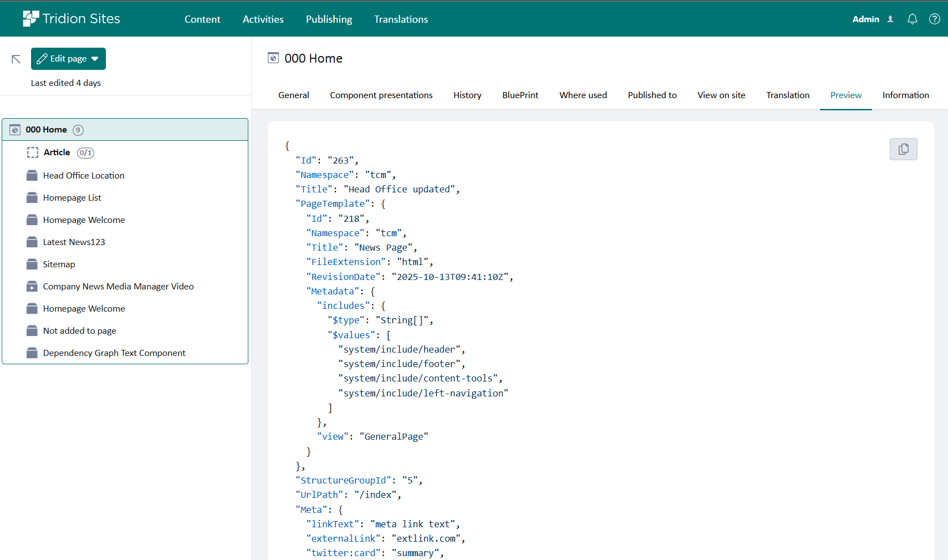Select Head Office Location component
The image size is (948, 560).
[84, 176]
